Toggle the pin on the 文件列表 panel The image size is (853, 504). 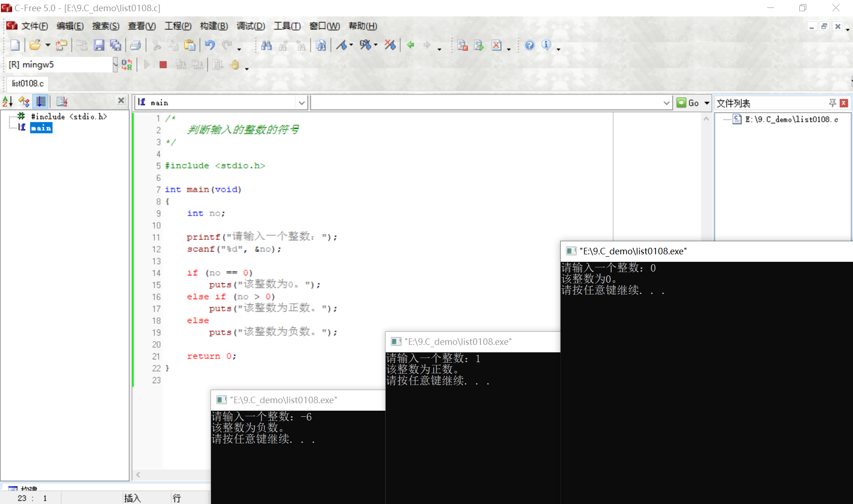[x=832, y=103]
